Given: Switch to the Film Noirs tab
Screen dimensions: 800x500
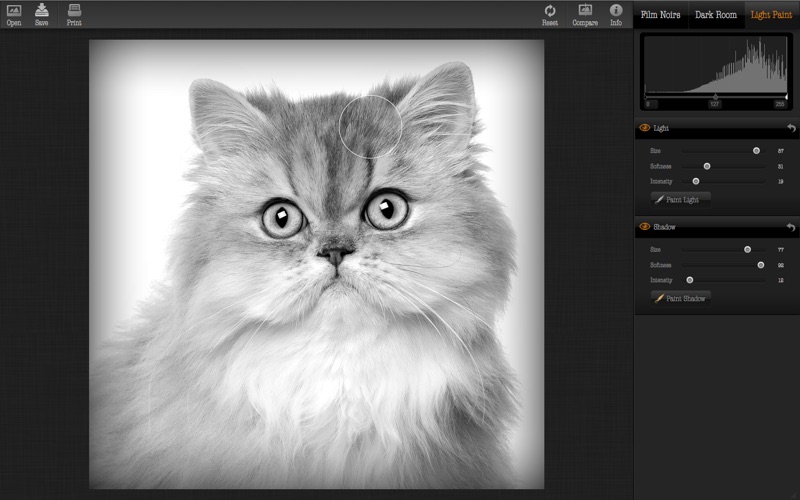Looking at the screenshot, I should pos(660,15).
